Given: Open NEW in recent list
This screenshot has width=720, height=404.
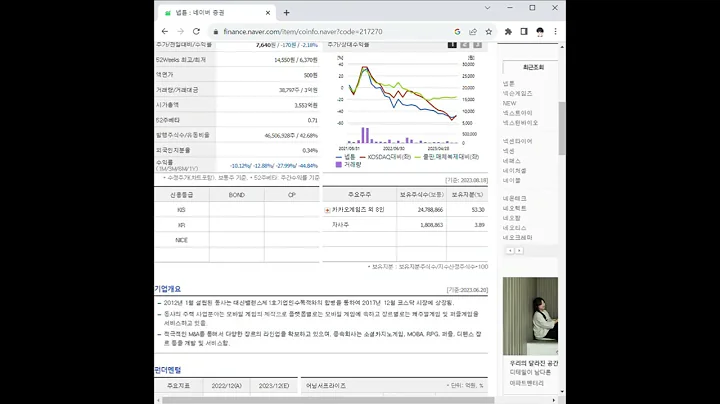Looking at the screenshot, I should tap(510, 103).
